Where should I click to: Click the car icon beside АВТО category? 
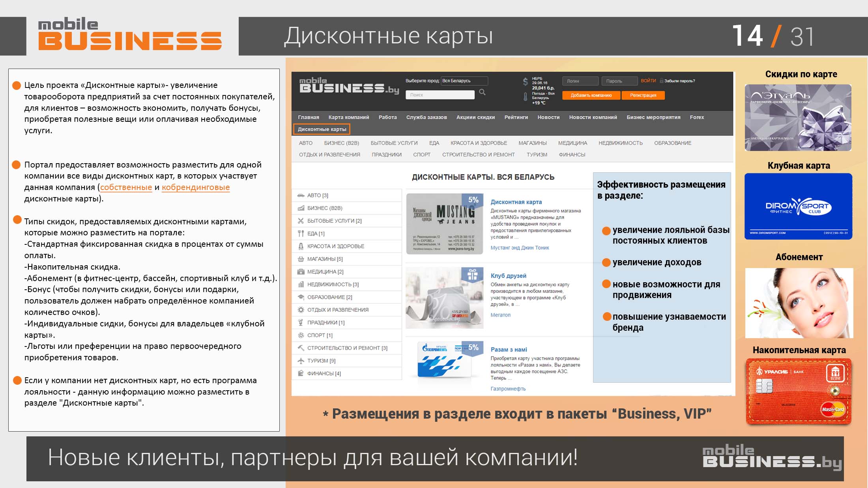click(301, 196)
